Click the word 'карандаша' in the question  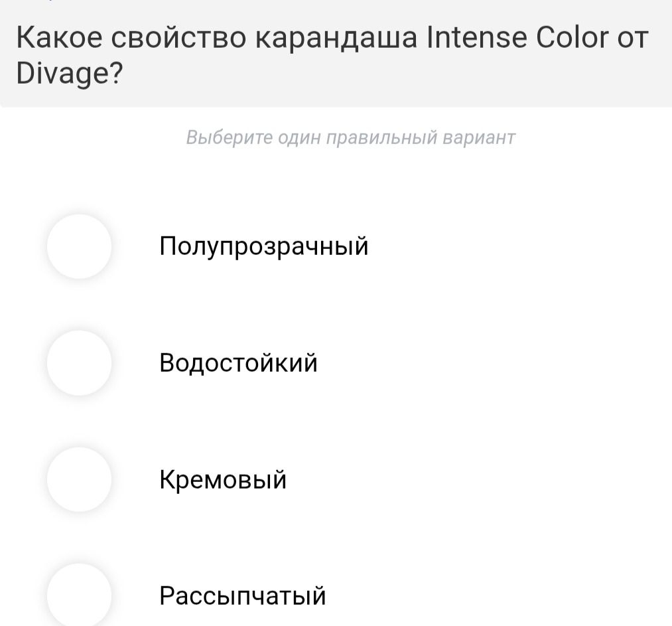[336, 39]
